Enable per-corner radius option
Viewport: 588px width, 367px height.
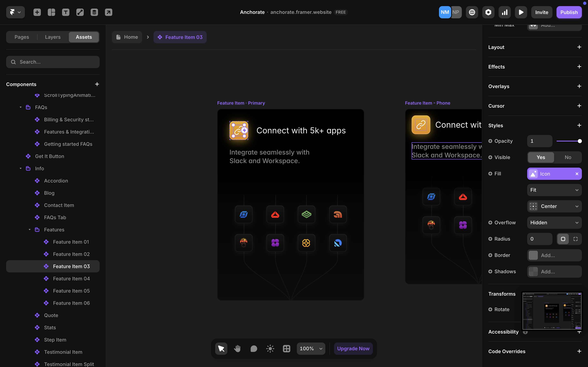575,239
